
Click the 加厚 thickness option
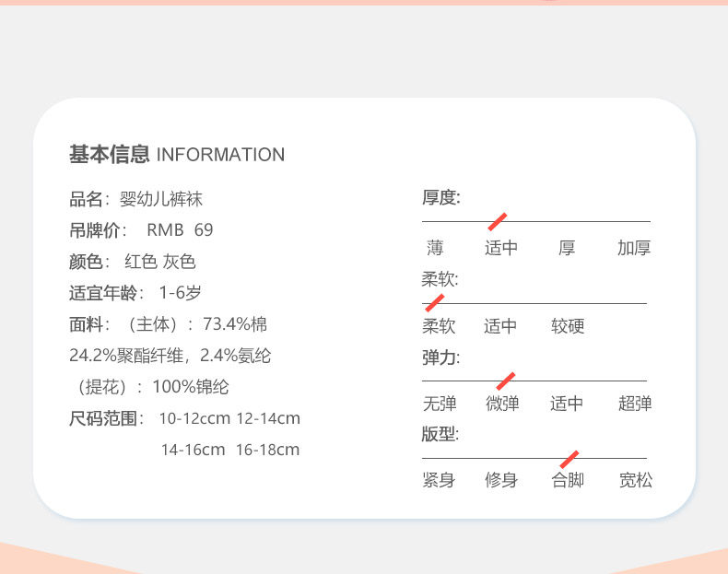(634, 248)
